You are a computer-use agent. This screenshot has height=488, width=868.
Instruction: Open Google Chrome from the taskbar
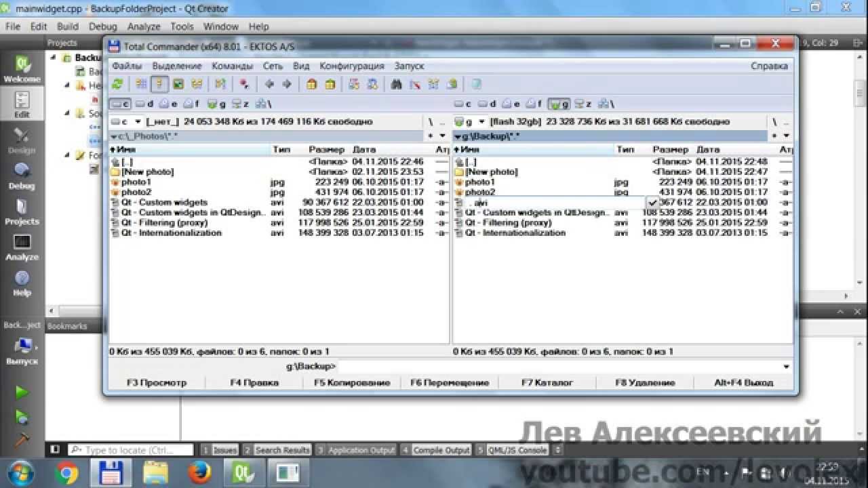(x=66, y=472)
